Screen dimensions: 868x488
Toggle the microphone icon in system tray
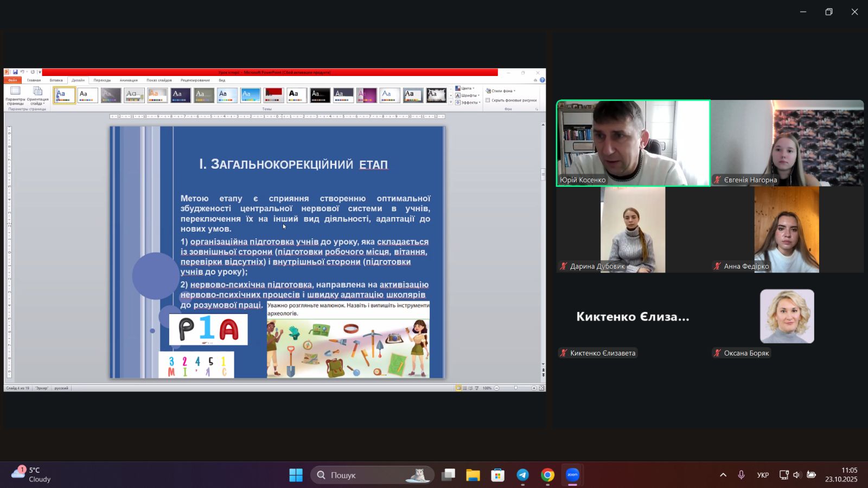(x=741, y=475)
